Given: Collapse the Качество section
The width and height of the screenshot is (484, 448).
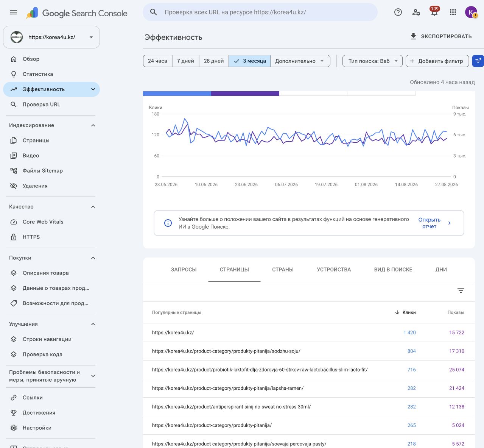Looking at the screenshot, I should click(x=93, y=207).
